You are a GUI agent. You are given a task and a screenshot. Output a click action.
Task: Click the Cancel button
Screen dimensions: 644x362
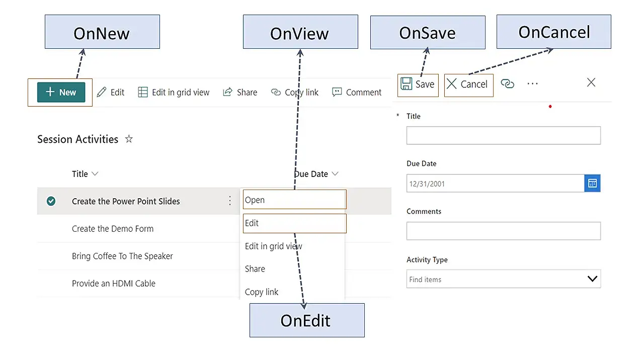(468, 84)
